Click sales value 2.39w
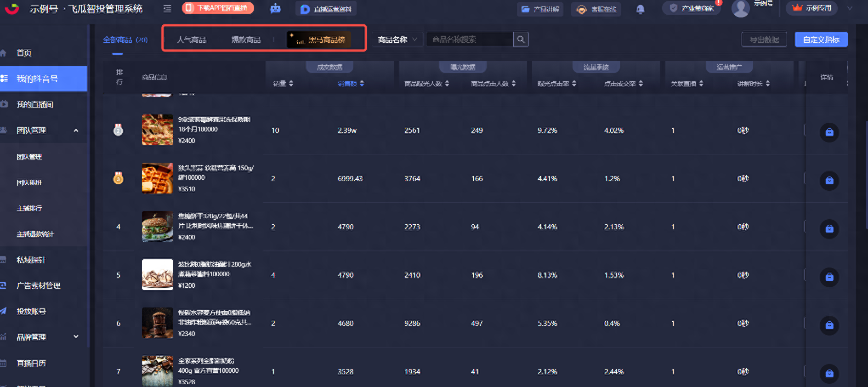 (347, 131)
